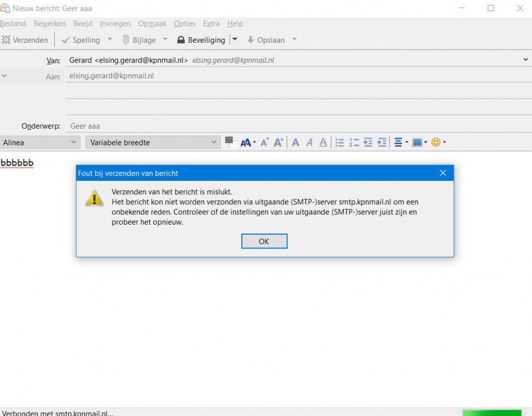Open the smiley emoticon picker
This screenshot has height=416, width=532.
tap(438, 143)
